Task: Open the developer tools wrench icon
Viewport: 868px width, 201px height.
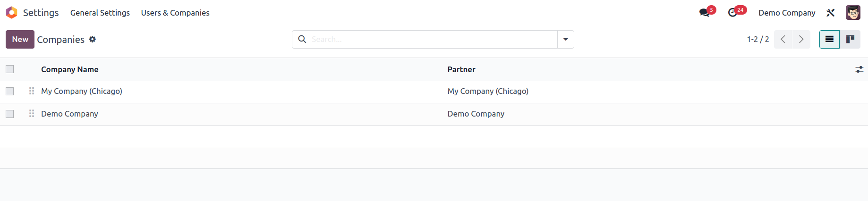Action: pos(831,13)
